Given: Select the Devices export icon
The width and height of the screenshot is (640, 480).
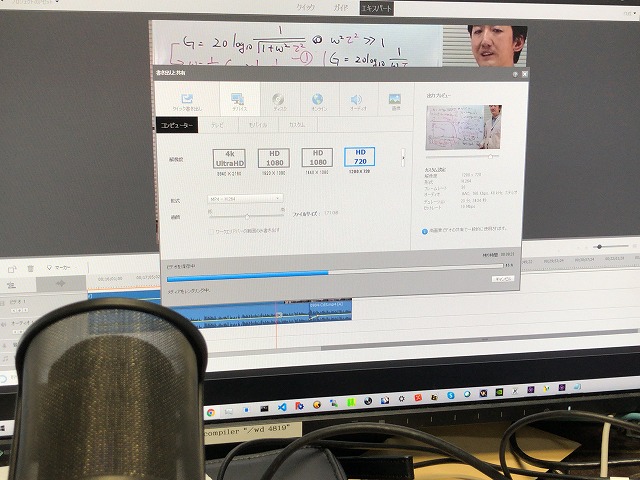Looking at the screenshot, I should (238, 101).
